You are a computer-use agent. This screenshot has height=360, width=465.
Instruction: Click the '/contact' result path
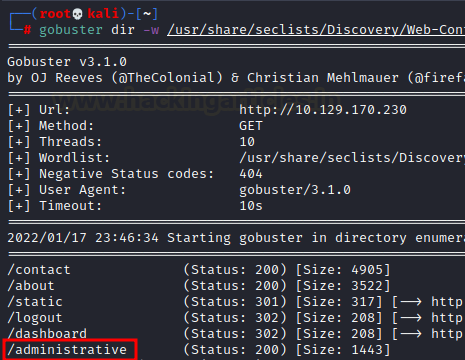39,270
